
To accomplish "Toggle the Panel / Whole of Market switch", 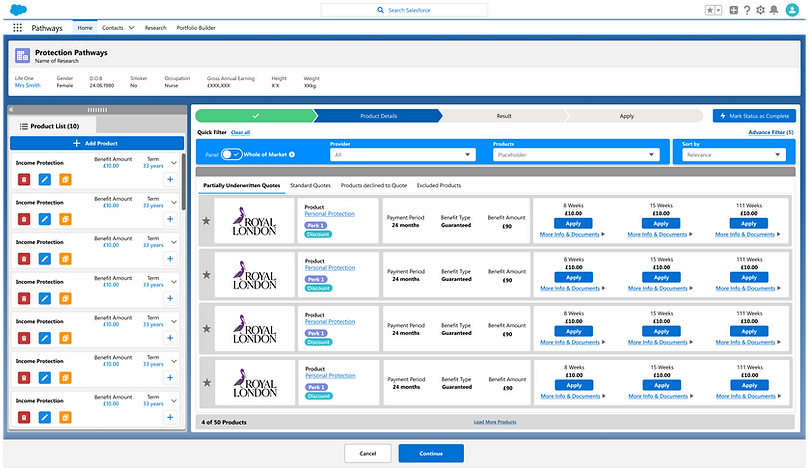I will click(x=231, y=154).
